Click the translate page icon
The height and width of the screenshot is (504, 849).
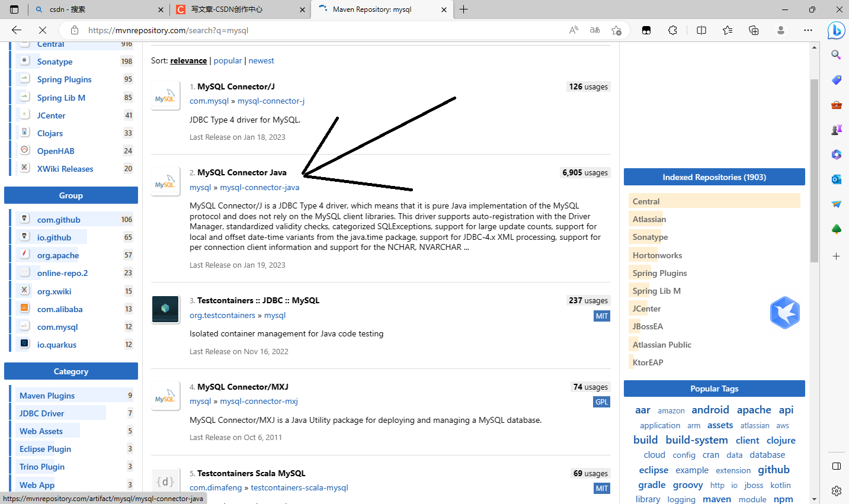[595, 30]
